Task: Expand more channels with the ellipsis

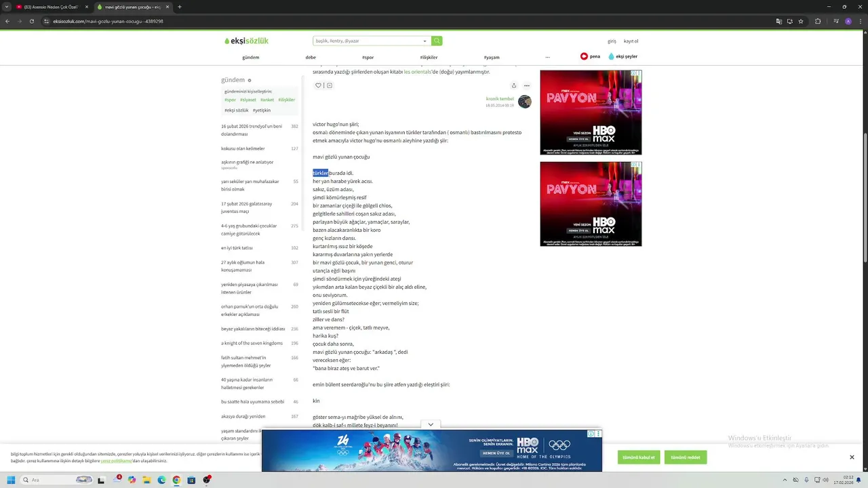Action: pyautogui.click(x=547, y=58)
